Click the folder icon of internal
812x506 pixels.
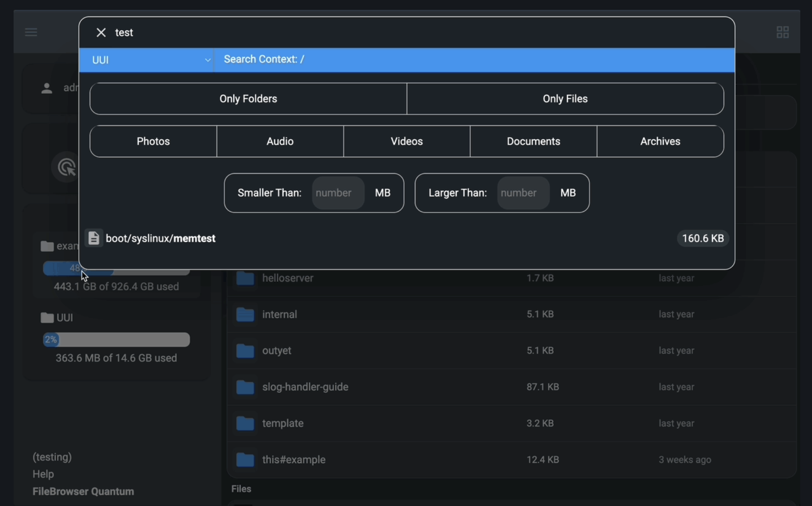point(245,314)
